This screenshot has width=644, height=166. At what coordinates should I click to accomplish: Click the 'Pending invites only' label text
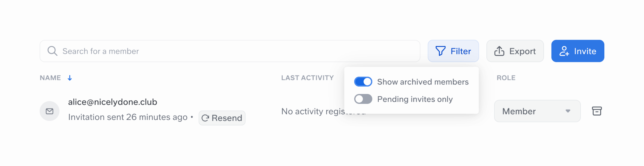click(x=415, y=99)
